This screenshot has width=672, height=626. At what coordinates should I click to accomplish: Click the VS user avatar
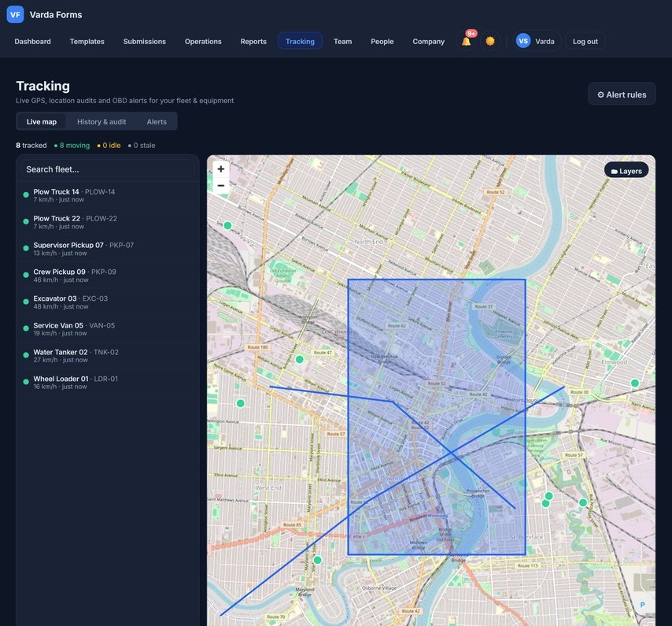pyautogui.click(x=522, y=41)
